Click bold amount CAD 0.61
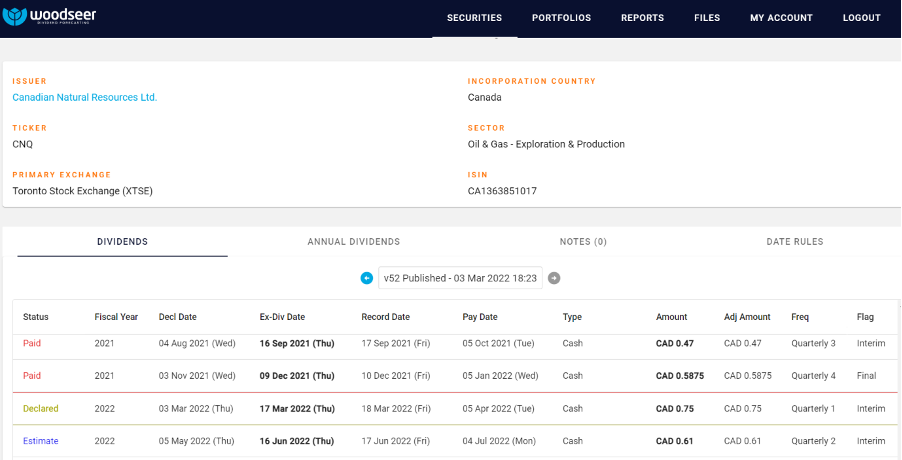Viewport: 902px width, 460px height. (x=674, y=441)
